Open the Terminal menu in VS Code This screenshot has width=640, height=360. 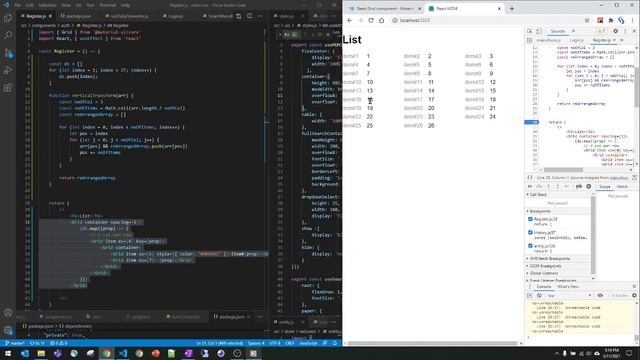108,5
